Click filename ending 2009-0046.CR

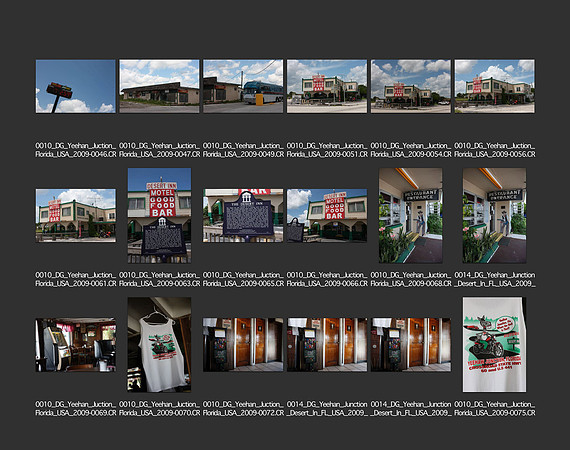click(x=76, y=150)
